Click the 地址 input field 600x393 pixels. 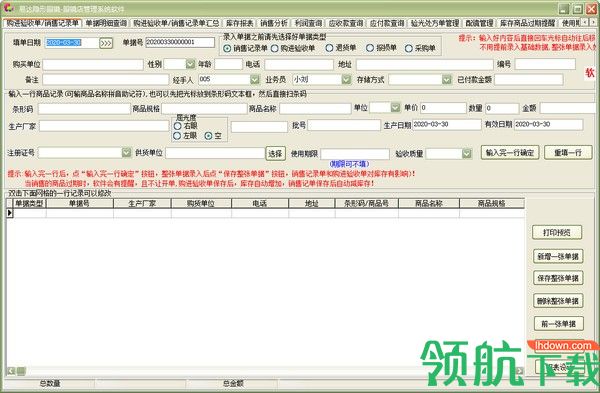click(425, 64)
